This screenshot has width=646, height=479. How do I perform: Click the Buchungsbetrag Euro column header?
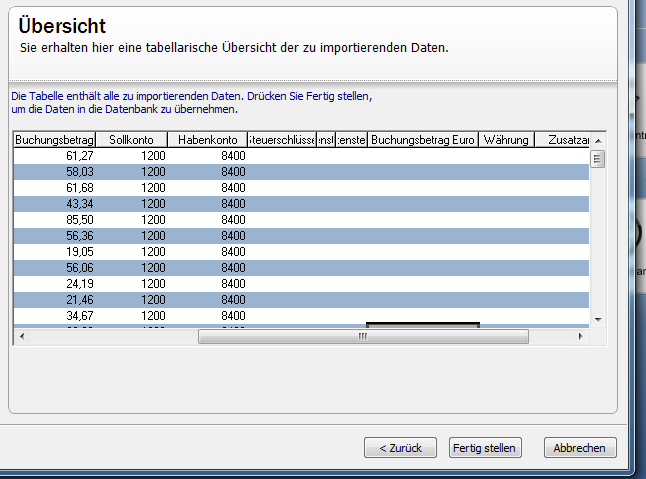pos(423,140)
